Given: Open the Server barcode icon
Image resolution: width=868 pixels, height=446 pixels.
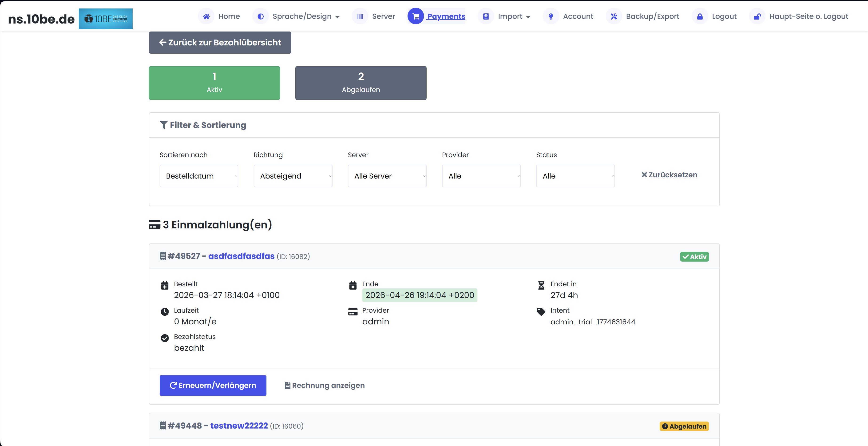Looking at the screenshot, I should pos(360,16).
